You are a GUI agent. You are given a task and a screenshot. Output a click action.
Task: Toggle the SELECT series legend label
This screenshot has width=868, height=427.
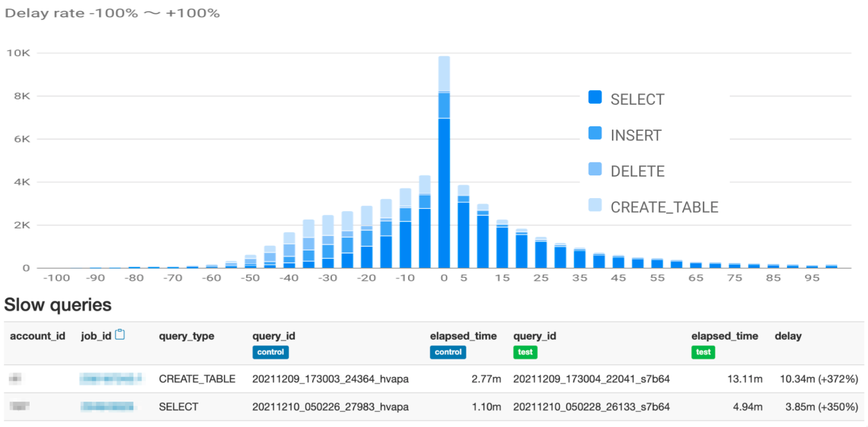point(637,100)
